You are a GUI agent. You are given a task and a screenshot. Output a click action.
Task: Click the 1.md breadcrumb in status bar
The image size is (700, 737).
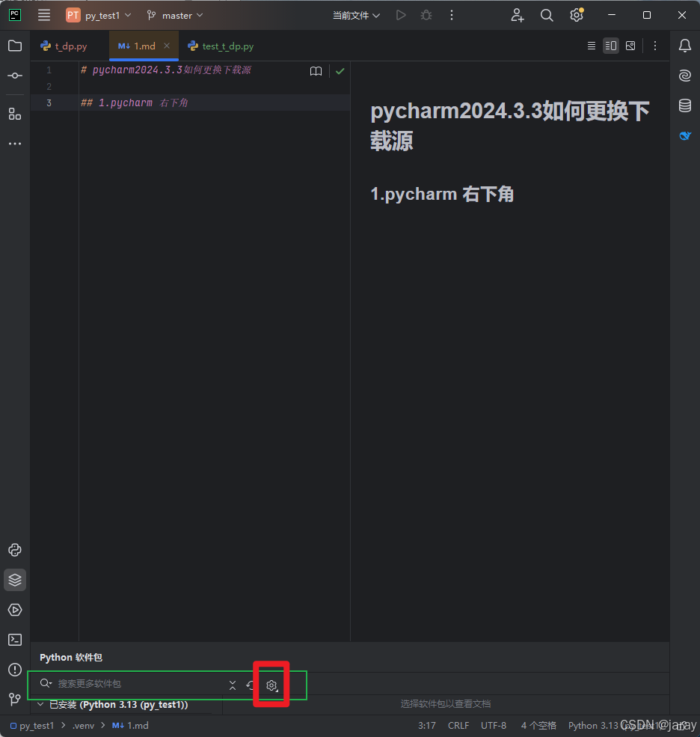130,726
